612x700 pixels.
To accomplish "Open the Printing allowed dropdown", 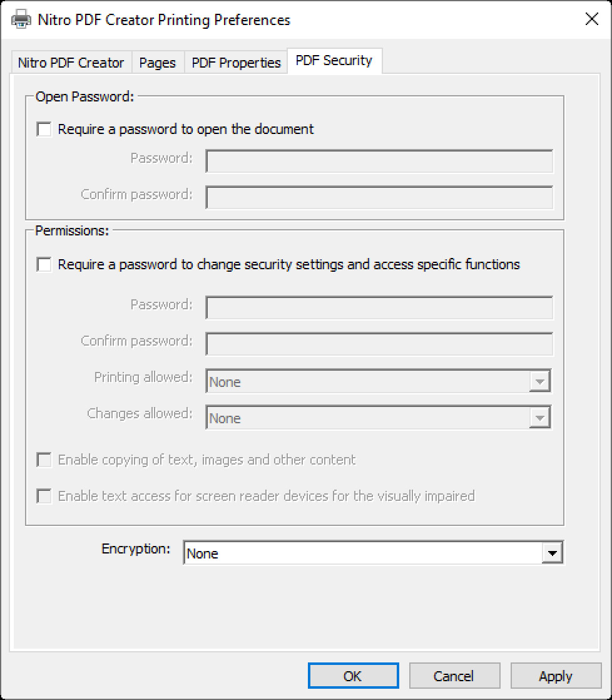I will [x=539, y=381].
